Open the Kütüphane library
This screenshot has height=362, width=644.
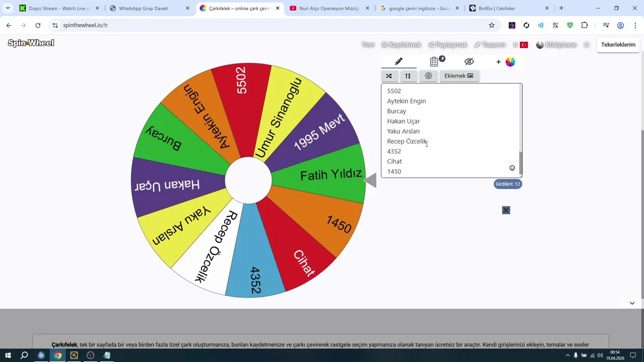pos(556,45)
